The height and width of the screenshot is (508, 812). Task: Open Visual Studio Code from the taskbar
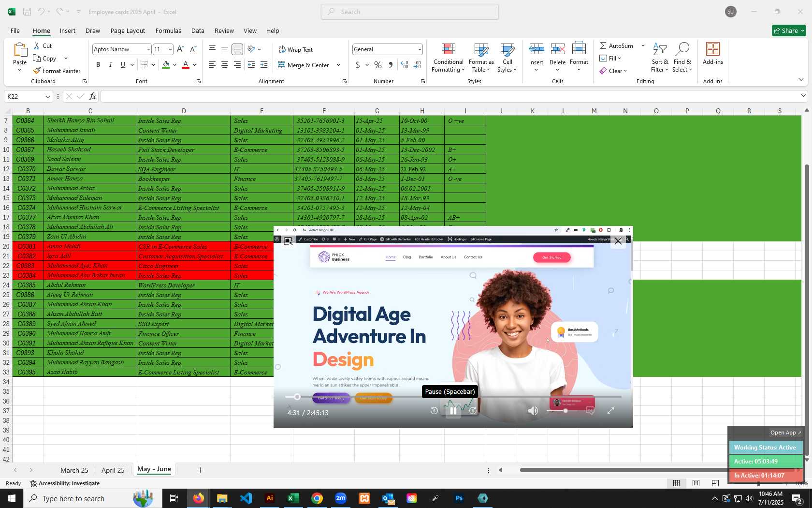point(246,498)
